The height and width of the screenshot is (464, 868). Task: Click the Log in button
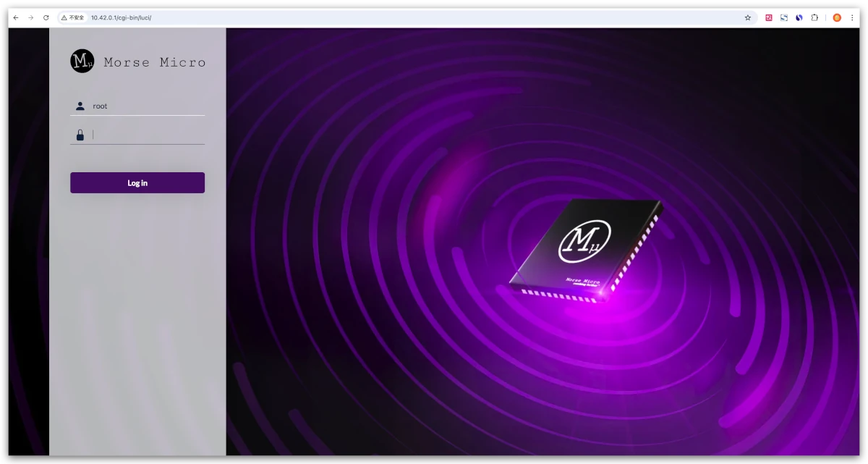[x=137, y=183]
